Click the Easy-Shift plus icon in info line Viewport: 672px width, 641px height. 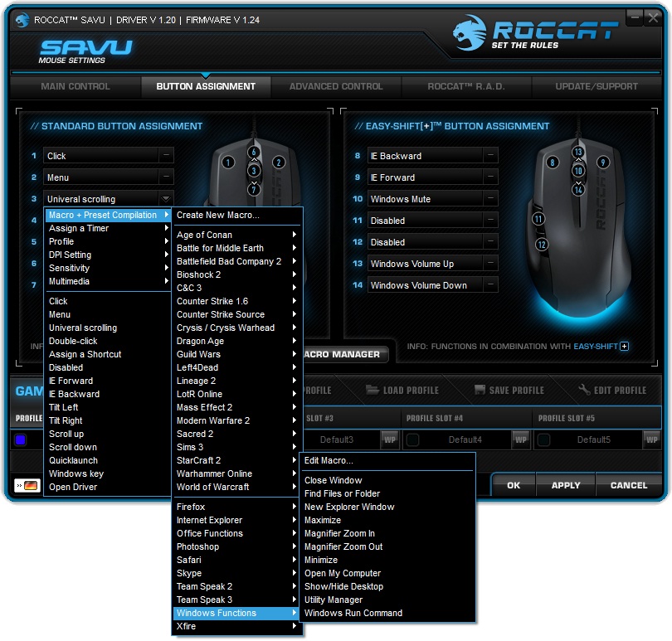tap(625, 347)
